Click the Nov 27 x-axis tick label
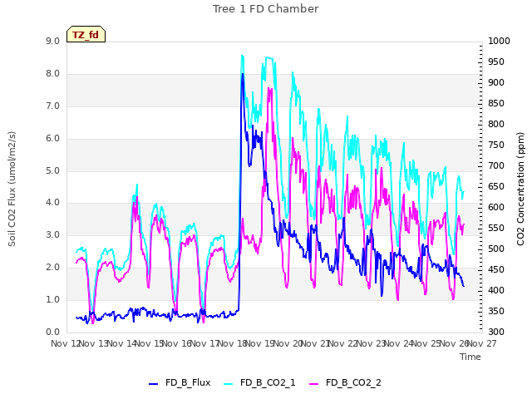This screenshot has height=399, width=532. (482, 343)
